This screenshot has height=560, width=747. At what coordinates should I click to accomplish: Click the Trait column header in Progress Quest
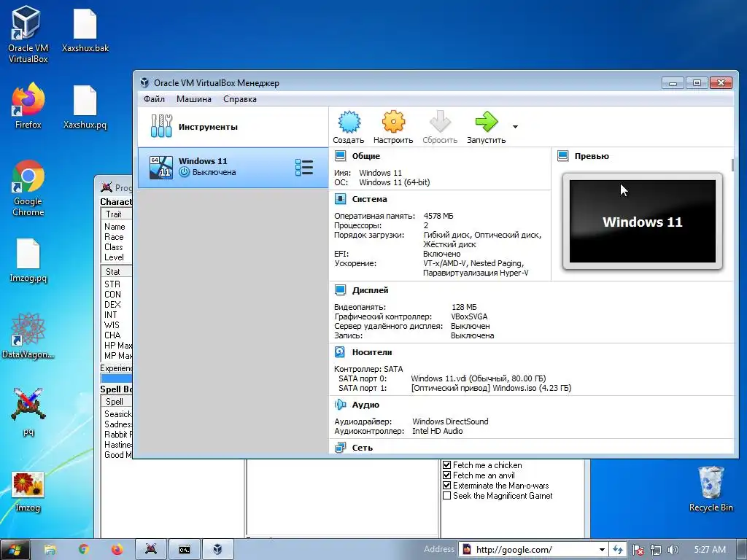117,214
